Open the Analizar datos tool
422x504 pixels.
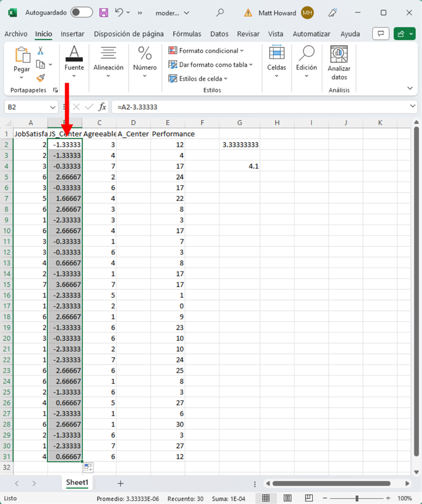pos(339,63)
